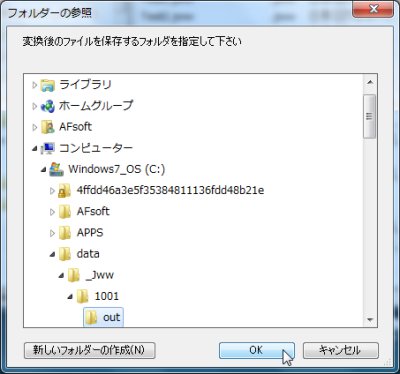Expand the top-level AFsoft user node
The image size is (400, 374).
point(35,127)
